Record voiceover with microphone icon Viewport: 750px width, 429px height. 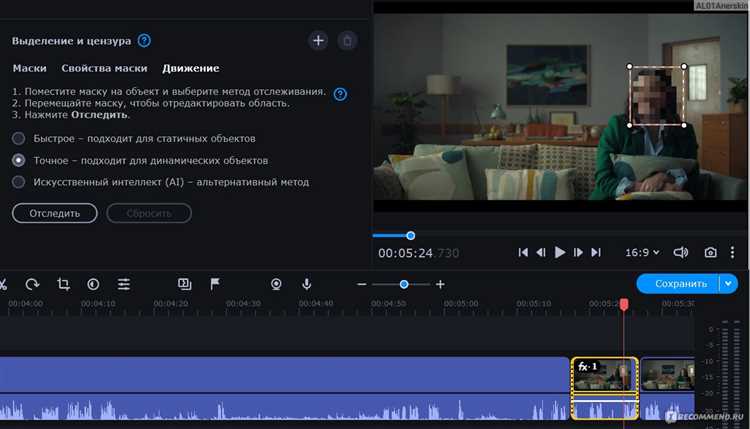click(x=307, y=285)
